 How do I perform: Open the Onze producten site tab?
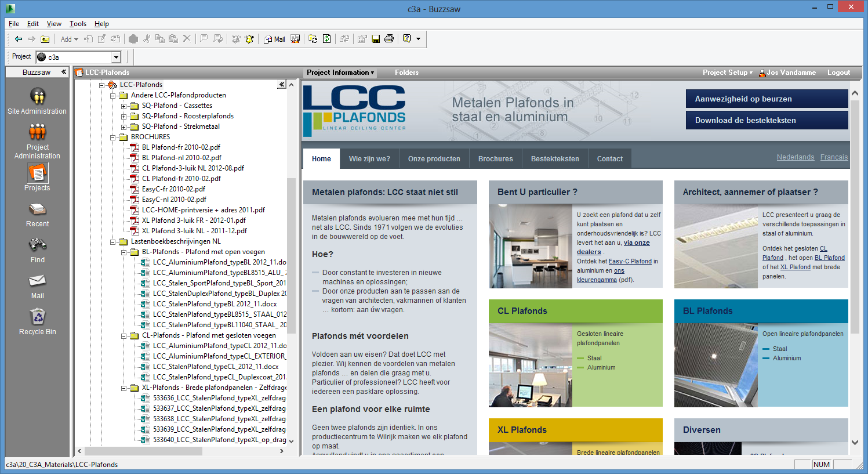434,158
